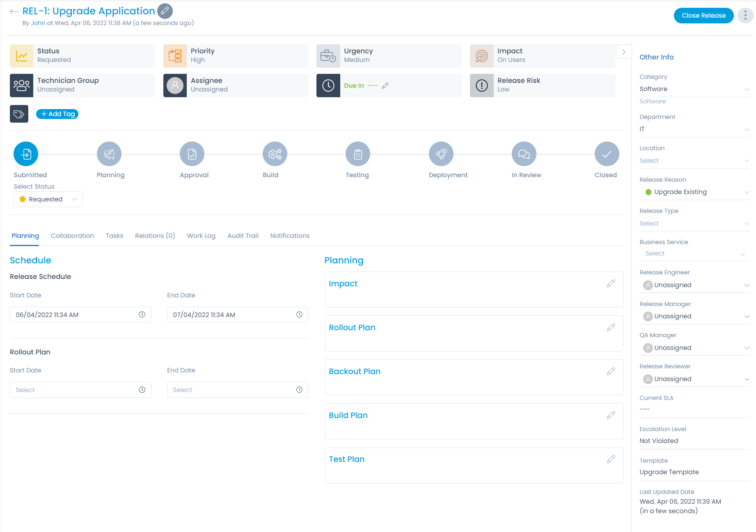Click the pencil icon next to release title

(x=165, y=11)
